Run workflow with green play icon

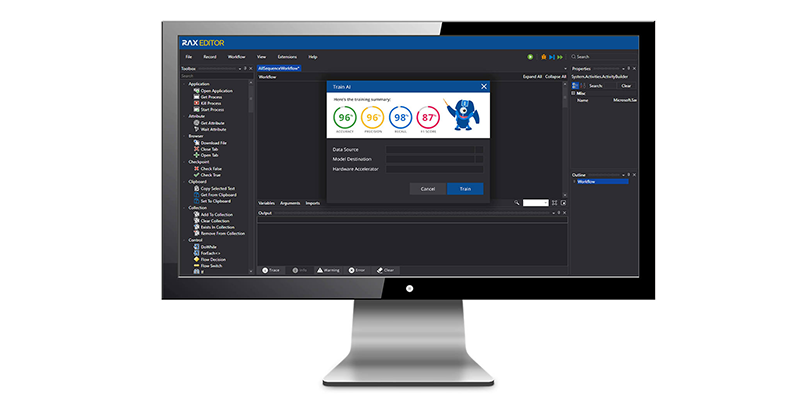[x=530, y=57]
